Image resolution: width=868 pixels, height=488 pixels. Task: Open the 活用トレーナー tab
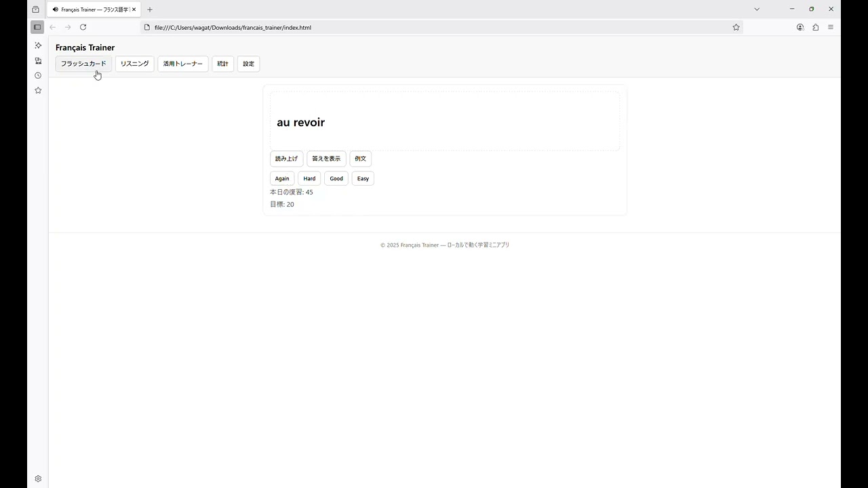coord(183,64)
